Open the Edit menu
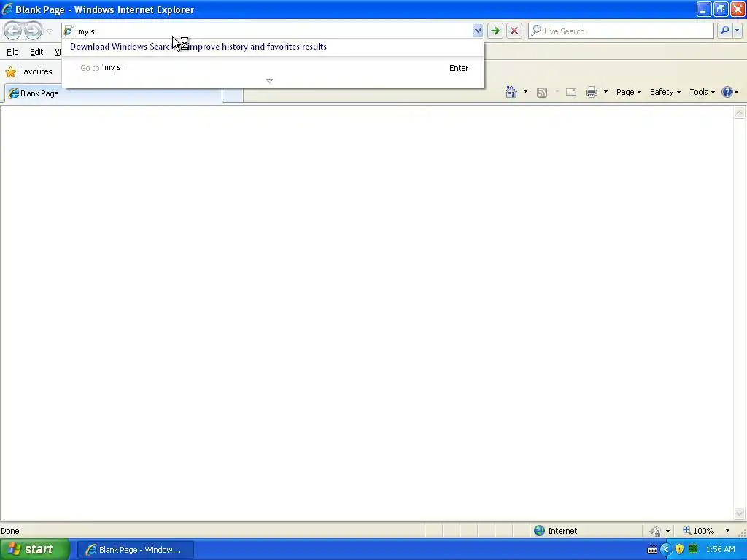This screenshot has width=747, height=560. click(x=36, y=52)
